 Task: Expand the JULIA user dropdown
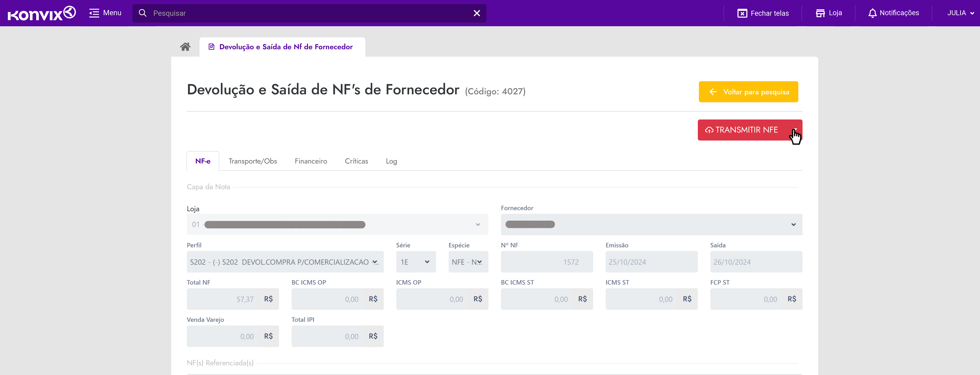tap(960, 13)
